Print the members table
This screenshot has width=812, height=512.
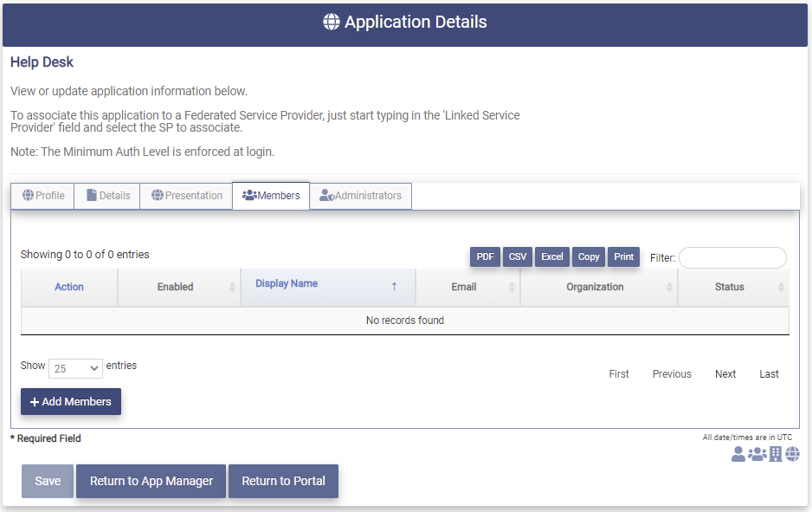point(623,256)
